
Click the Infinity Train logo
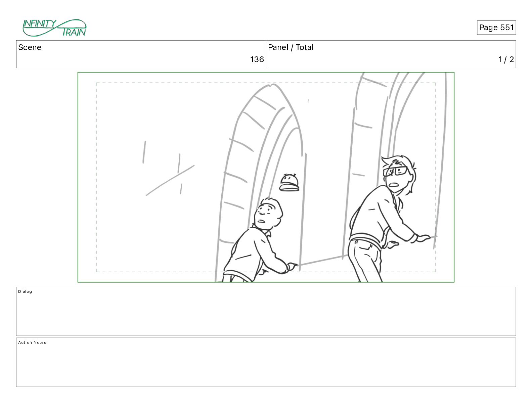coord(54,28)
